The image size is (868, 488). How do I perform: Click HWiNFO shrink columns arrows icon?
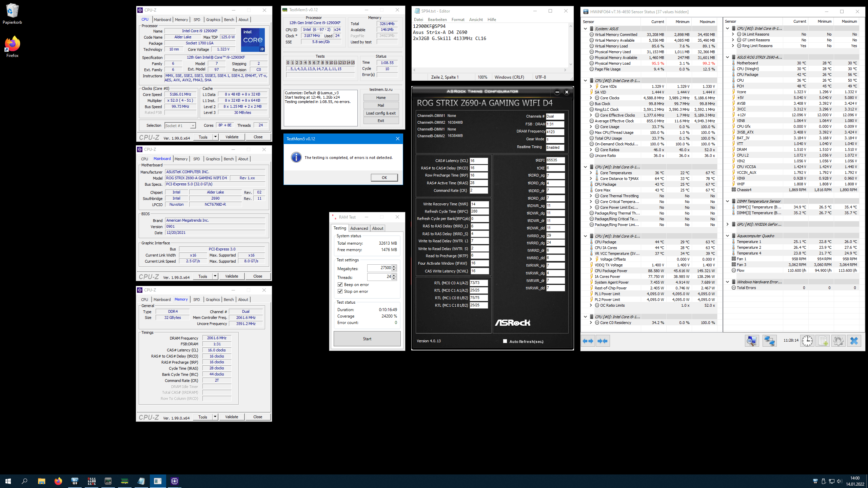[603, 341]
